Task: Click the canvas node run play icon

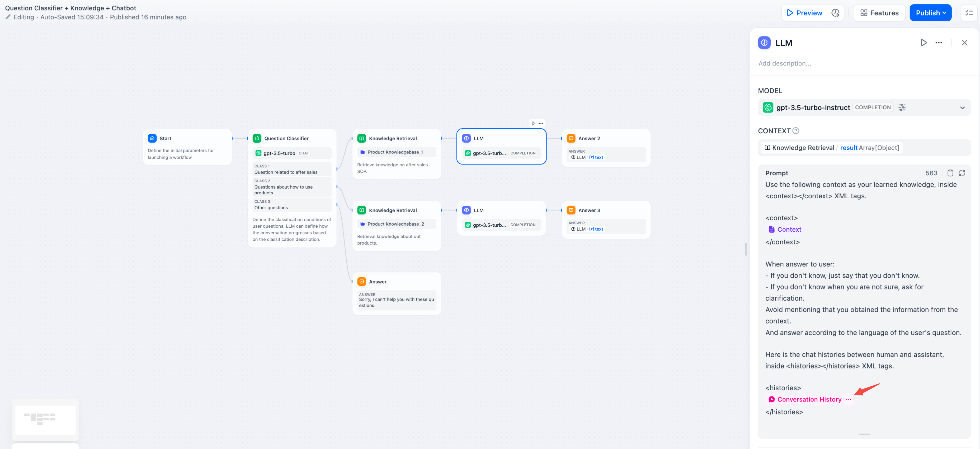Action: click(x=533, y=123)
